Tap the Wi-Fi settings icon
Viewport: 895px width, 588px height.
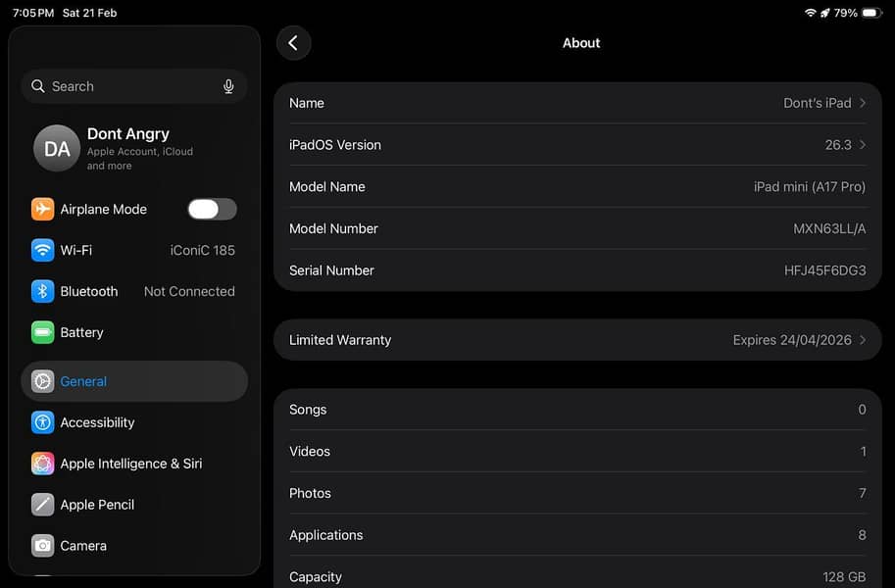42,250
